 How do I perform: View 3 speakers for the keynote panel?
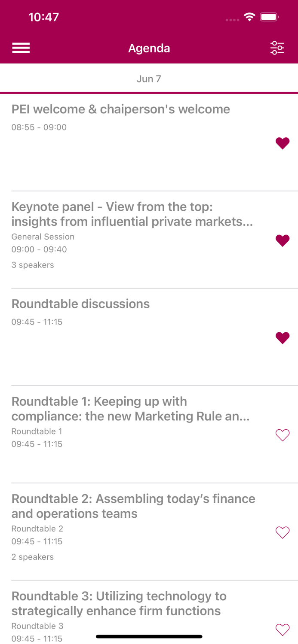tap(33, 265)
